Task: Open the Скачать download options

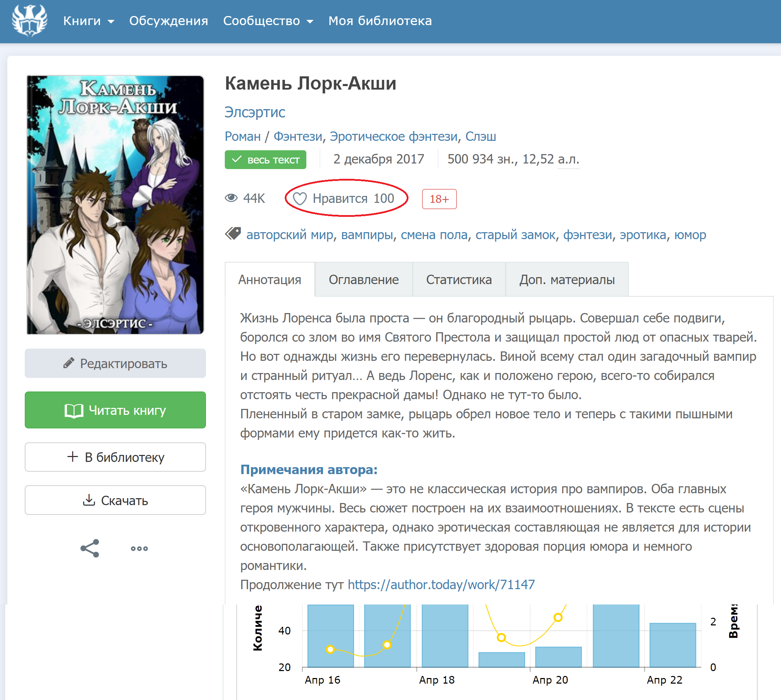Action: (115, 500)
